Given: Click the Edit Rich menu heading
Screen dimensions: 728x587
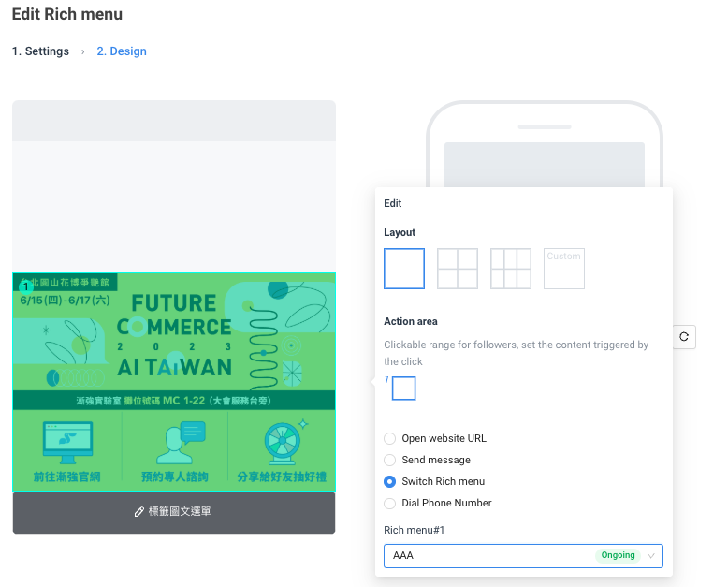Looking at the screenshot, I should (x=67, y=14).
